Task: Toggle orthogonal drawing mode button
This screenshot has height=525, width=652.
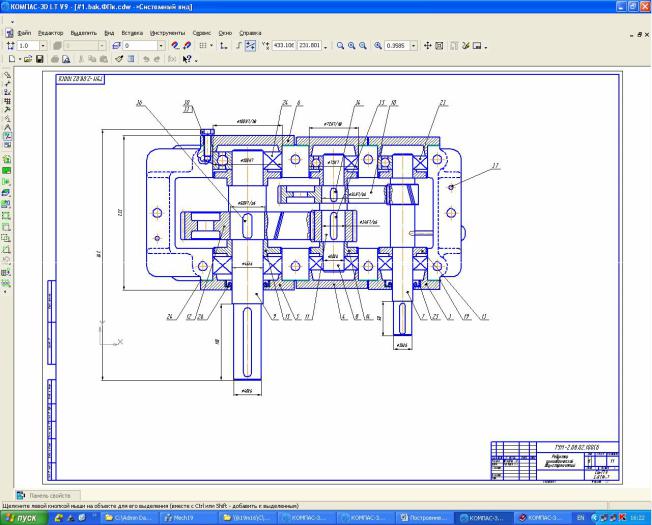Action: tap(223, 45)
